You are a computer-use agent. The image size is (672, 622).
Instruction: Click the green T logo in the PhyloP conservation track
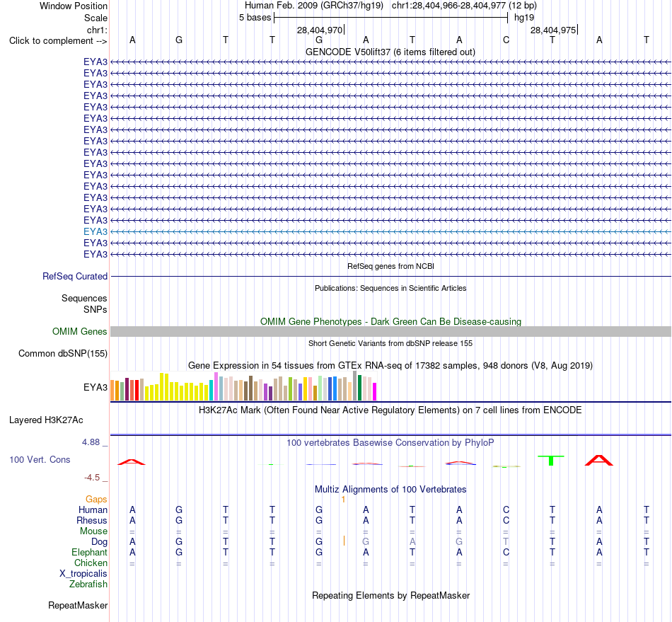click(x=551, y=461)
